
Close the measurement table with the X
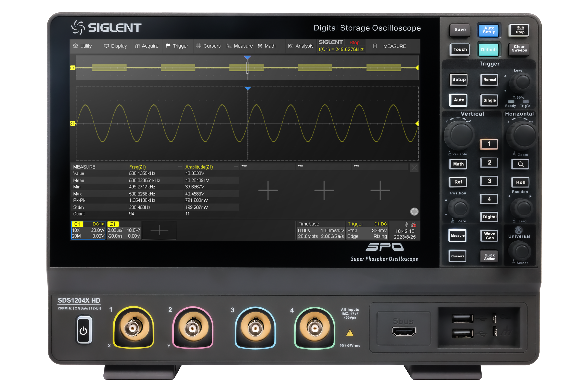click(414, 168)
